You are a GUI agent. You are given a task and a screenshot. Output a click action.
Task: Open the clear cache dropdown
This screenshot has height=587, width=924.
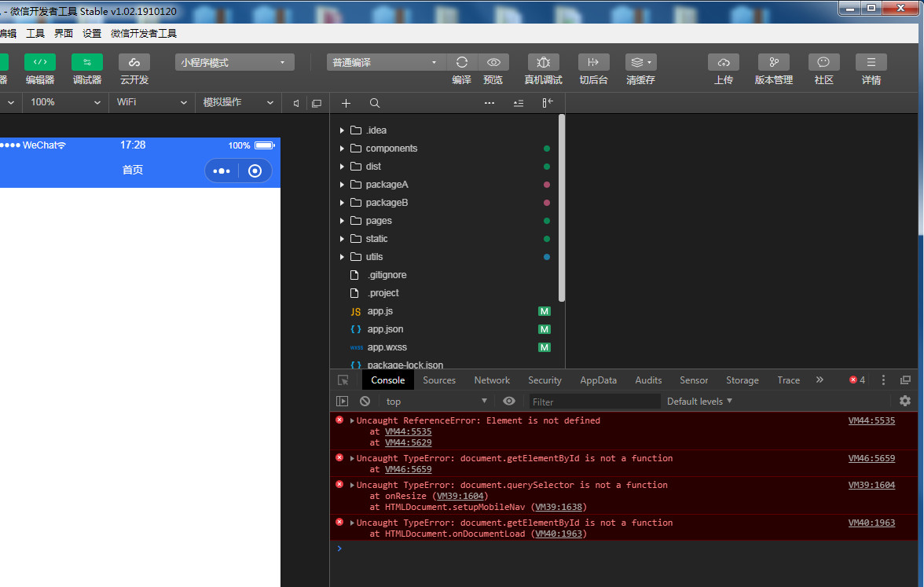[x=641, y=62]
